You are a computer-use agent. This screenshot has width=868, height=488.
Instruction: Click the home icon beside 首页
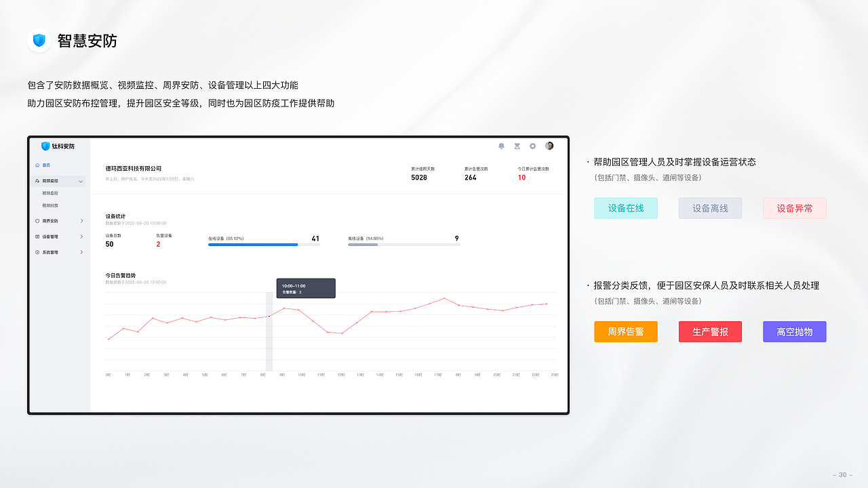tap(37, 165)
